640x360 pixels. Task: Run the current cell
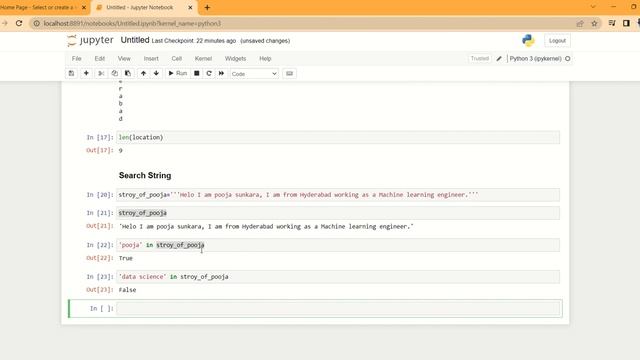pos(178,73)
